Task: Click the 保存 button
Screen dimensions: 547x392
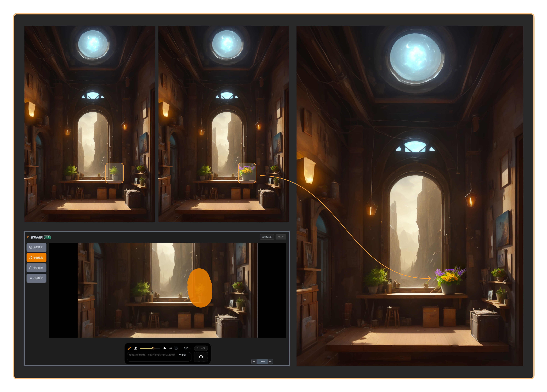Action: 281,237
